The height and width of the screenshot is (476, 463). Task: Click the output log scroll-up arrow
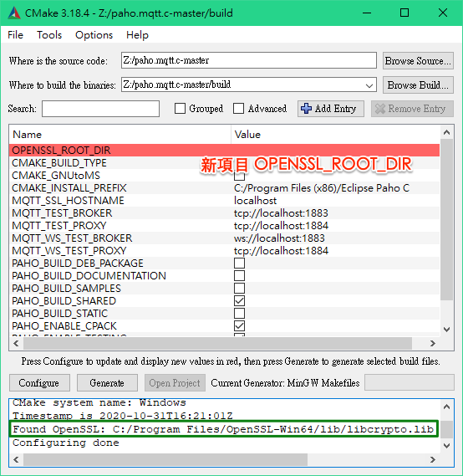tap(446, 407)
